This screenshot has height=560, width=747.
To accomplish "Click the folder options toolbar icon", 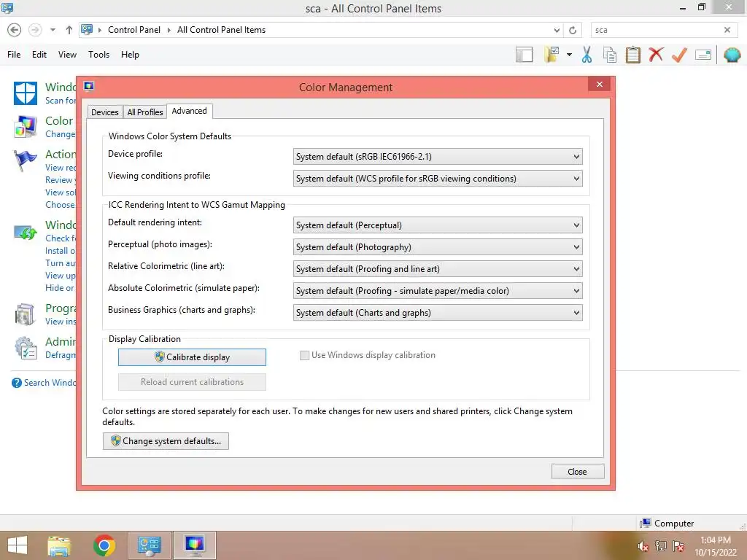I will [551, 54].
